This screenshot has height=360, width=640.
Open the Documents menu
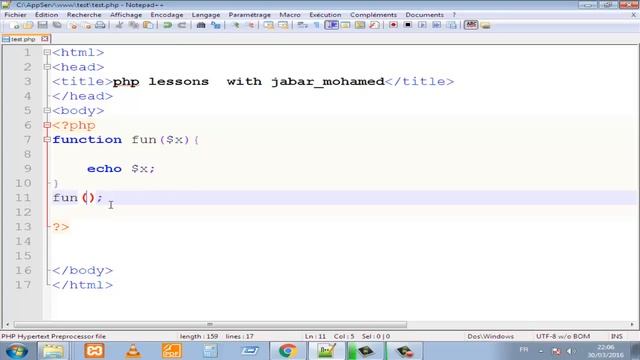pos(424,15)
